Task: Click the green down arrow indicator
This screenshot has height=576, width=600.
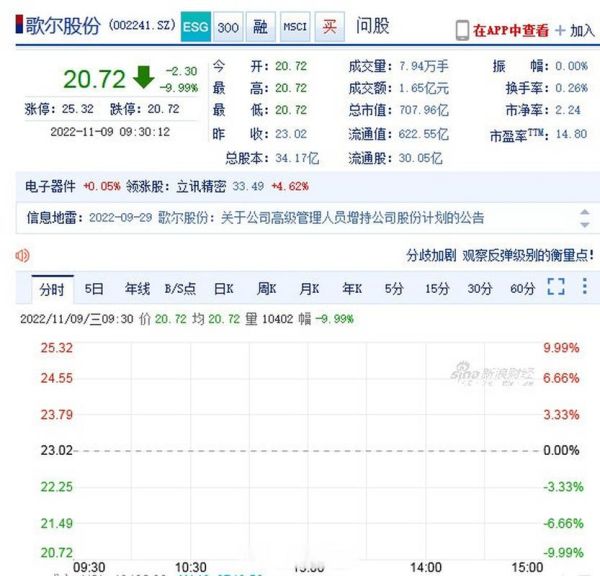Action: 143,77
